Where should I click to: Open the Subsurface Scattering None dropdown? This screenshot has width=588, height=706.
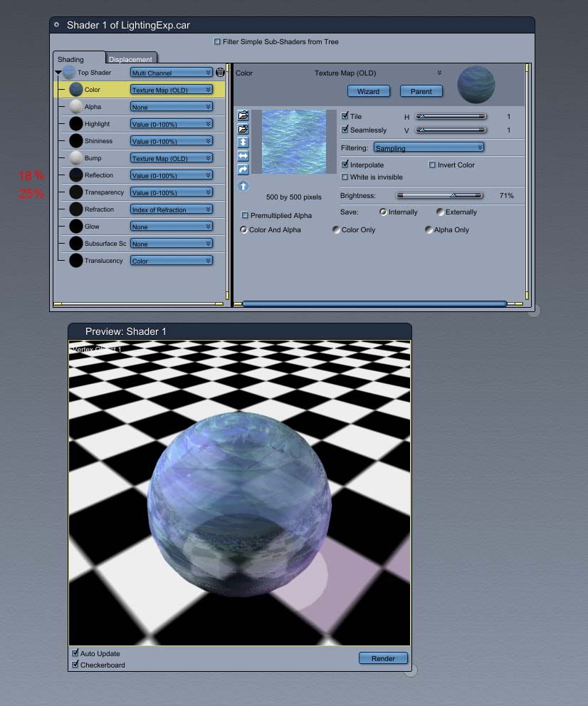pyautogui.click(x=172, y=244)
